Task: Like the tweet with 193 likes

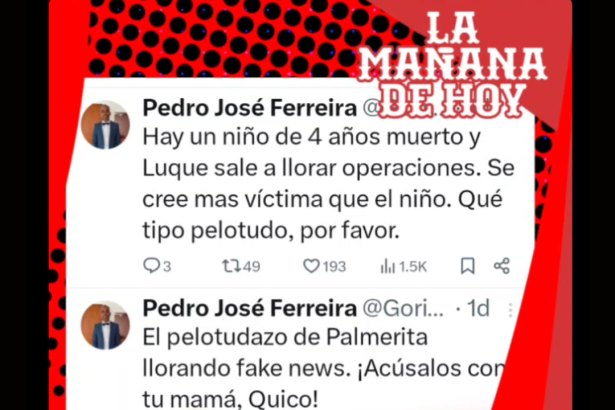Action: (x=311, y=266)
